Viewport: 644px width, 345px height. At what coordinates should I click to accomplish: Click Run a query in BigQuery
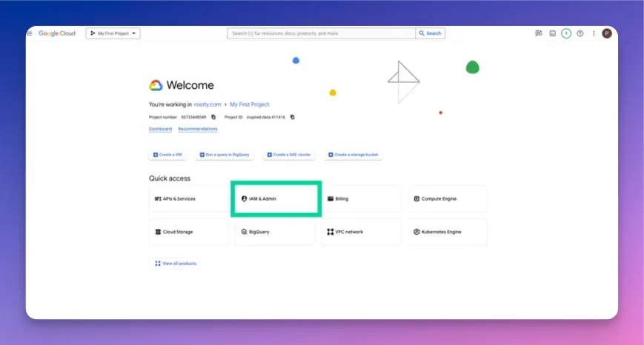click(225, 155)
